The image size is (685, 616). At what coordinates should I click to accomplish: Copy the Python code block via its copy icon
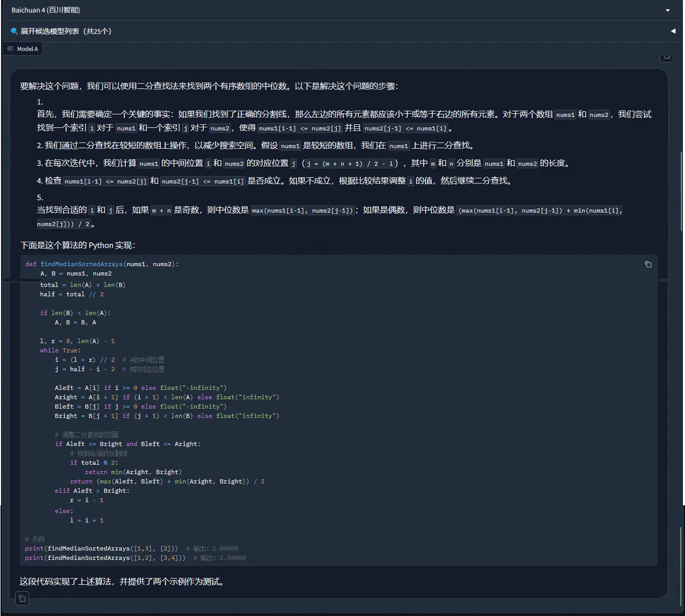pos(648,265)
